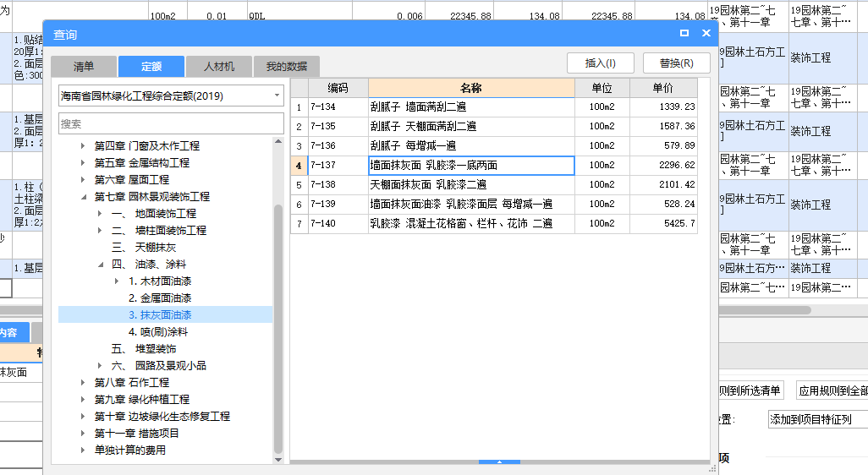This screenshot has width=868, height=475.
Task: Select row 刮腻子 天棚面满刮二遍
Action: tap(494, 126)
